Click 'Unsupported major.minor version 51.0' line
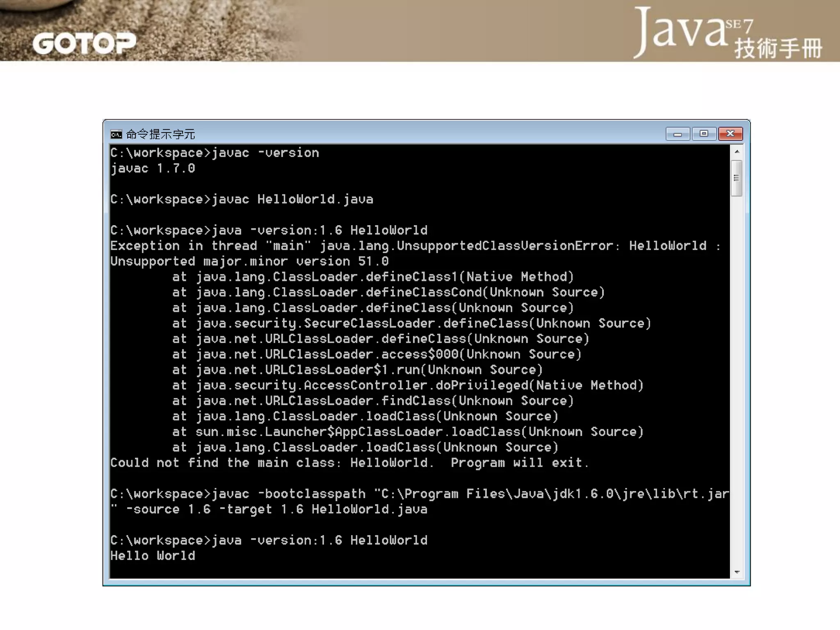840x630 pixels. 249,261
